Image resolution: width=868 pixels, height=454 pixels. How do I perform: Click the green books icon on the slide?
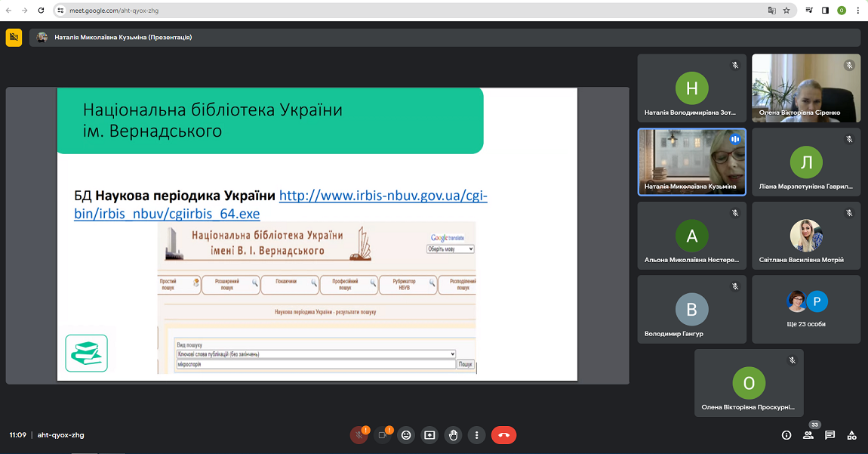coord(86,353)
